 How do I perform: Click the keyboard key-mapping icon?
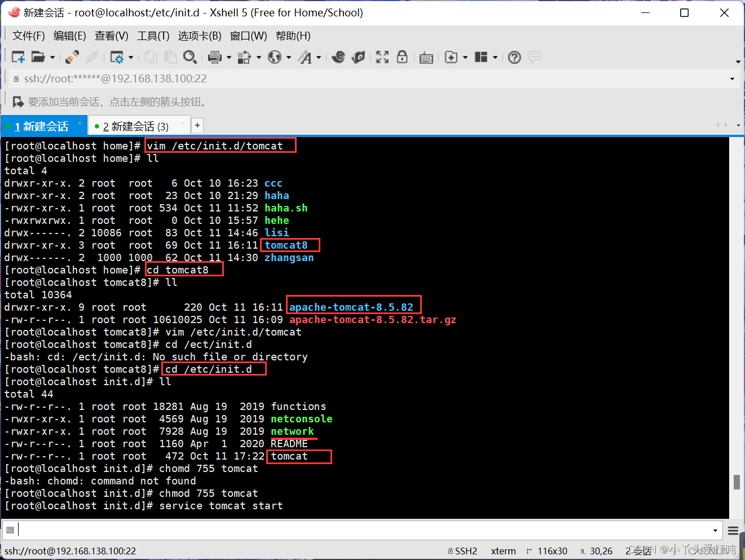[426, 58]
